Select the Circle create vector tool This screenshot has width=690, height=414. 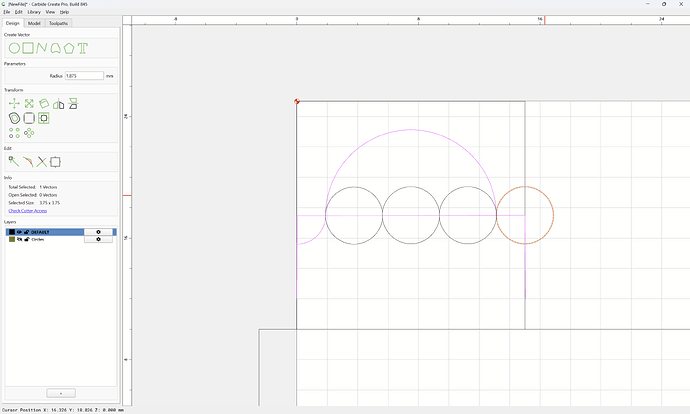point(14,48)
